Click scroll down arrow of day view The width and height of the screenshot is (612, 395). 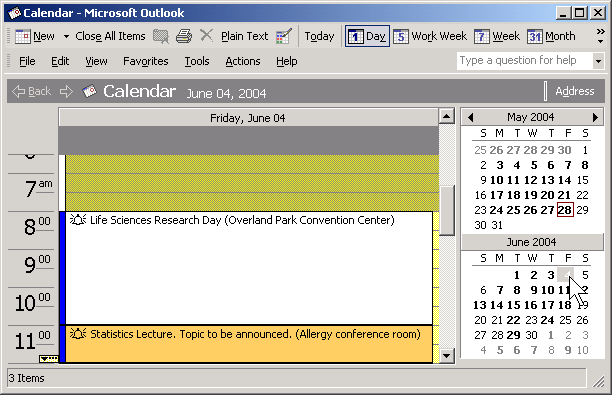[x=447, y=356]
